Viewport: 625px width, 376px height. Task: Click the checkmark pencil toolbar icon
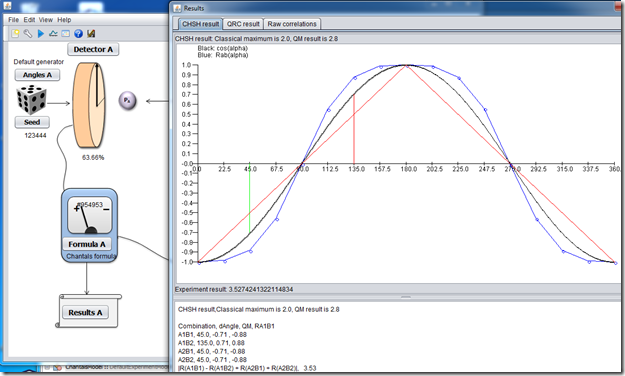(91, 33)
